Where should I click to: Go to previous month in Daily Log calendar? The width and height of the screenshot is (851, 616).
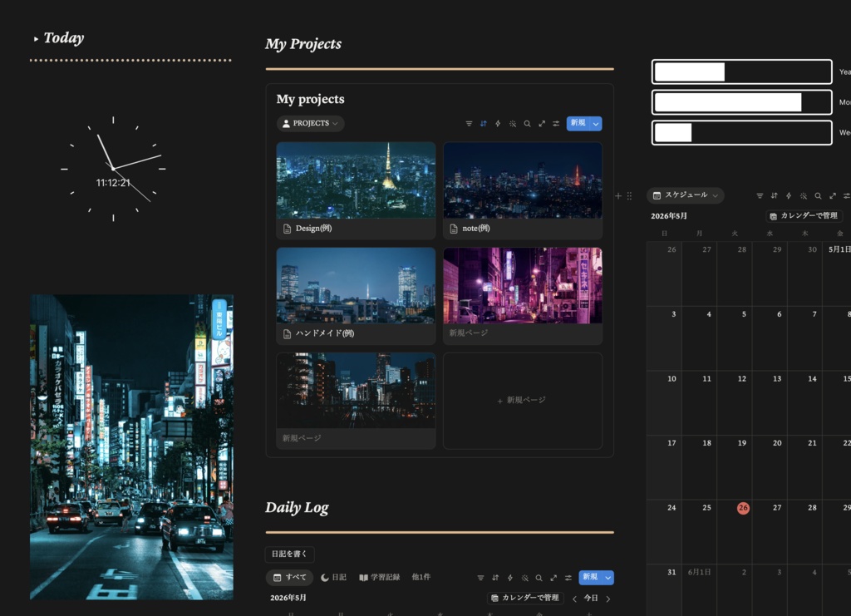(x=574, y=599)
